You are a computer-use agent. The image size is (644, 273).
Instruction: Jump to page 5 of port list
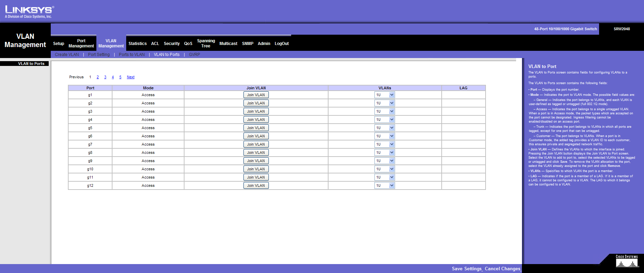(x=120, y=77)
